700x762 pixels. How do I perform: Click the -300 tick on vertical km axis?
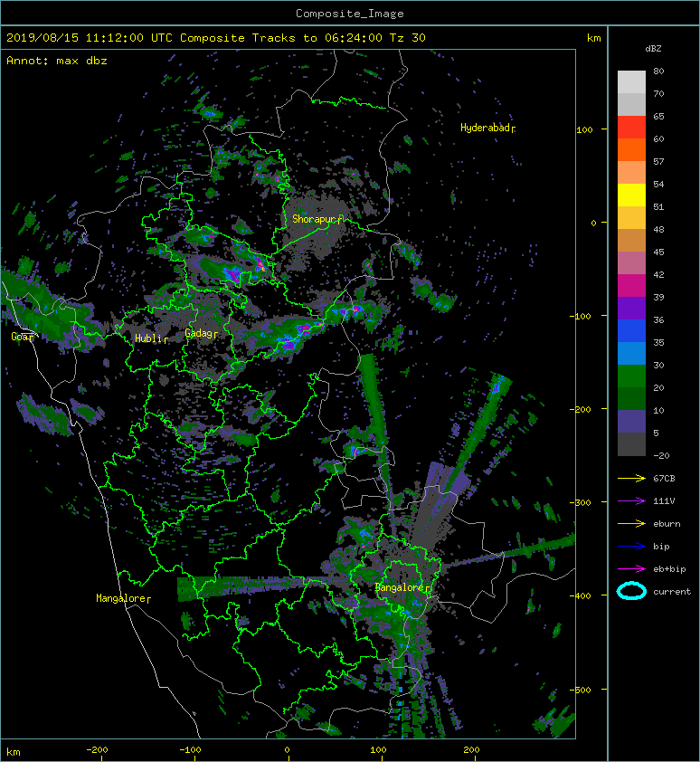pos(580,502)
